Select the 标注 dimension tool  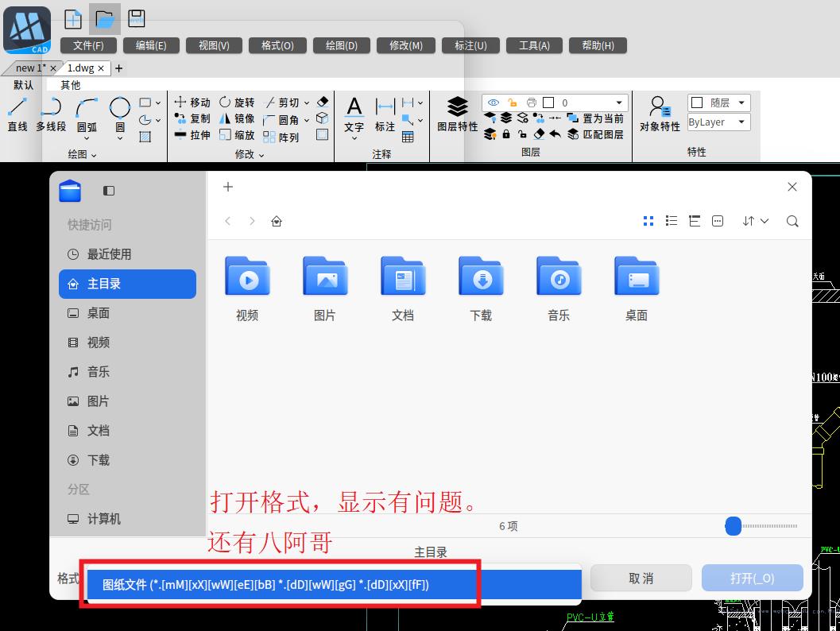pyautogui.click(x=385, y=115)
